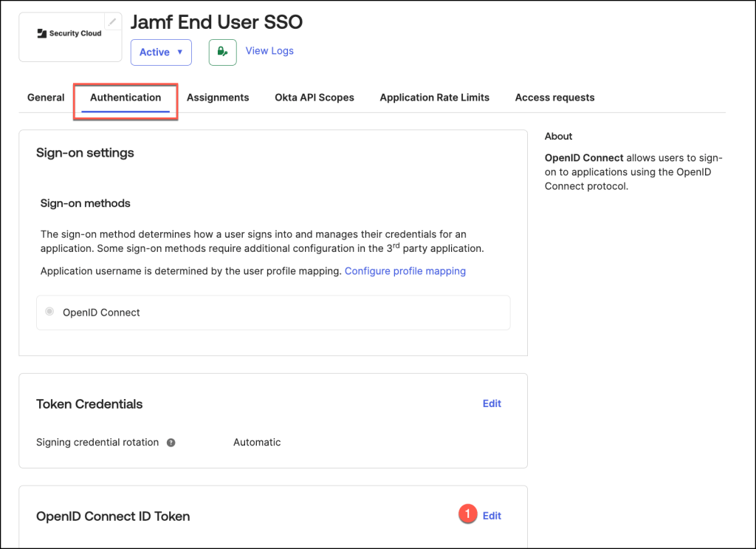
Task: Edit the OpenID Connect ID Token section
Action: (x=492, y=516)
